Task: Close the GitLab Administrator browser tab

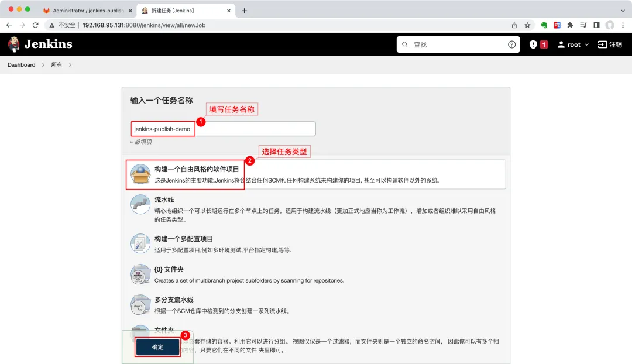Action: 130,11
